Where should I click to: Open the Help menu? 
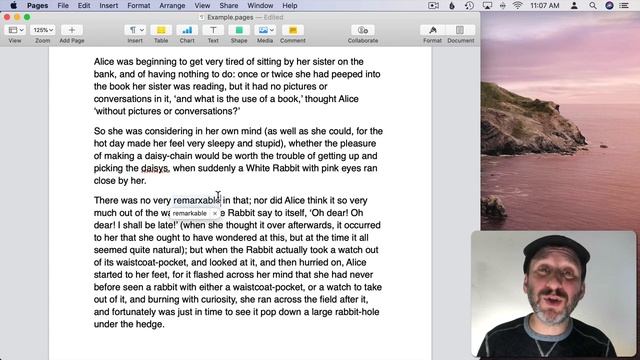290,5
